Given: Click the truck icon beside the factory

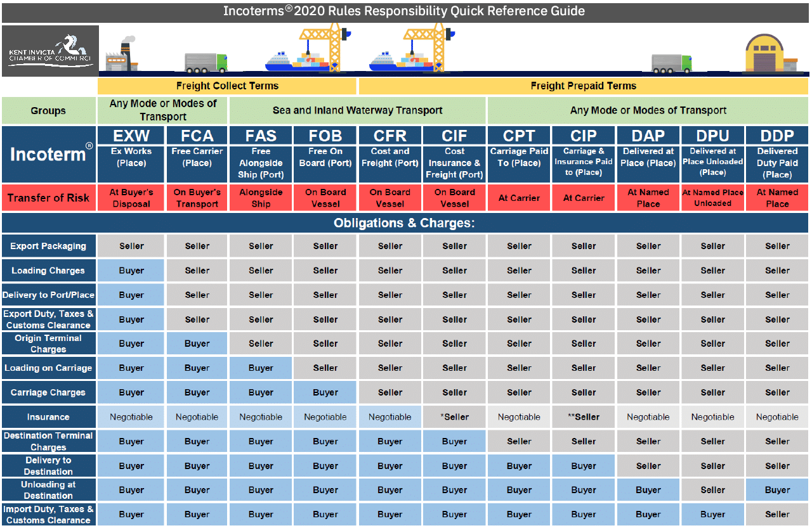Looking at the screenshot, I should (x=206, y=63).
